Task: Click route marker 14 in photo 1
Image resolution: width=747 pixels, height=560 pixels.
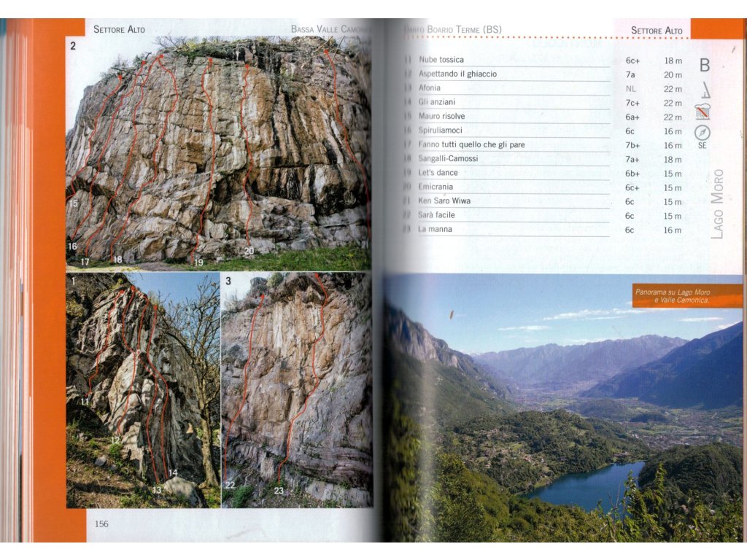Action: tap(173, 472)
